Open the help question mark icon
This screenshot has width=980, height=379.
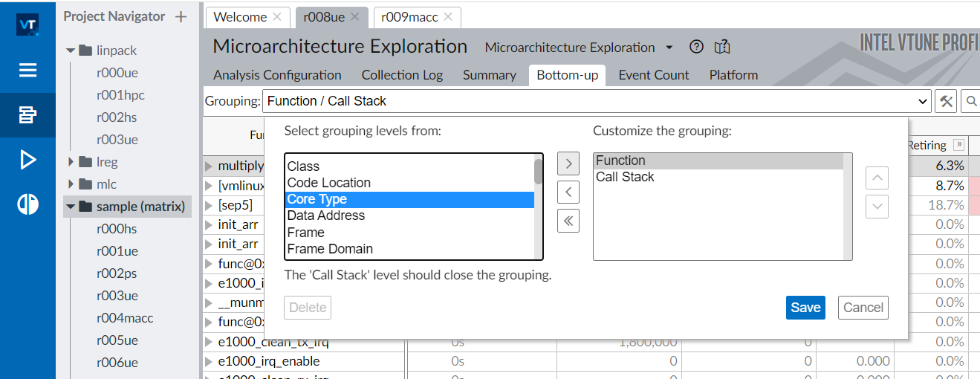click(696, 47)
